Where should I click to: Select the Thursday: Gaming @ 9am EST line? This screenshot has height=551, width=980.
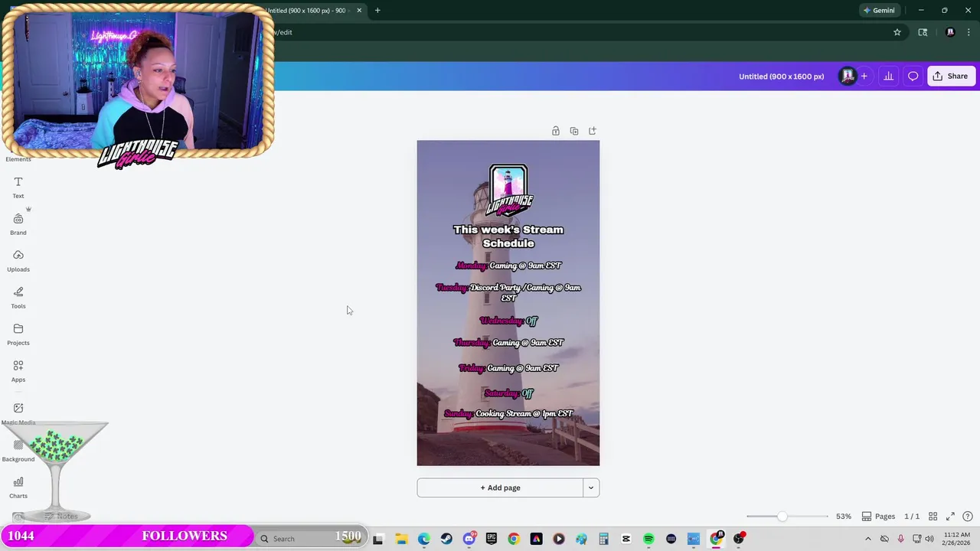[508, 343]
